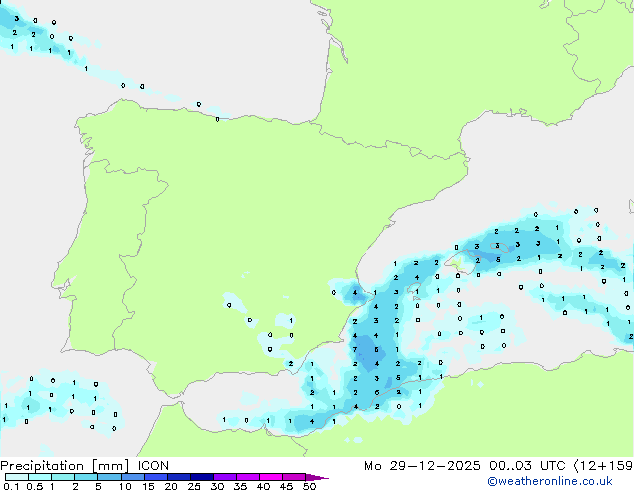Image resolution: width=634 pixels, height=490 pixels.
Task: Pick the 20–25 mm dark blue swatch
Action: point(179,477)
